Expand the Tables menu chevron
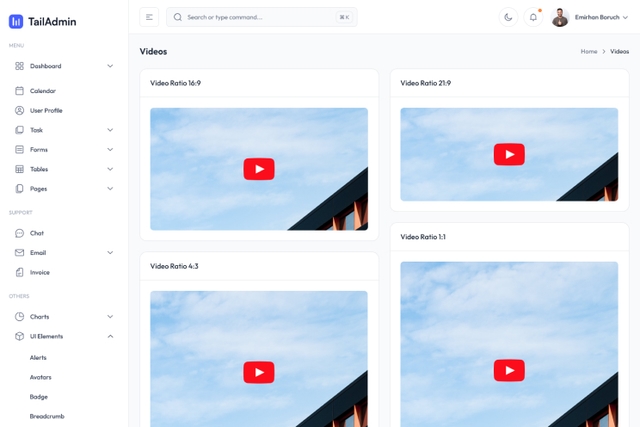The width and height of the screenshot is (640, 427). click(110, 169)
